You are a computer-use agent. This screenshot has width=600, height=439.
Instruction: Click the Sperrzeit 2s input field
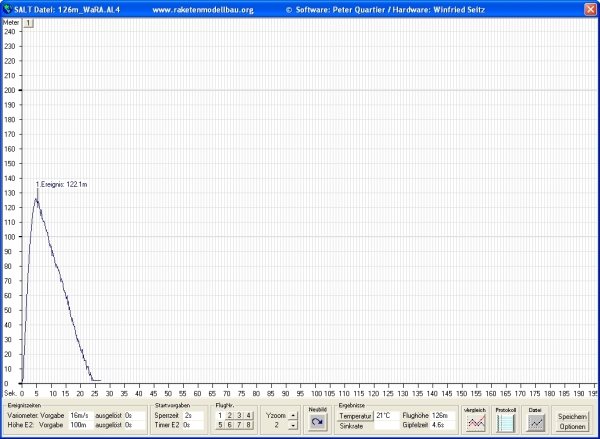tap(192, 415)
